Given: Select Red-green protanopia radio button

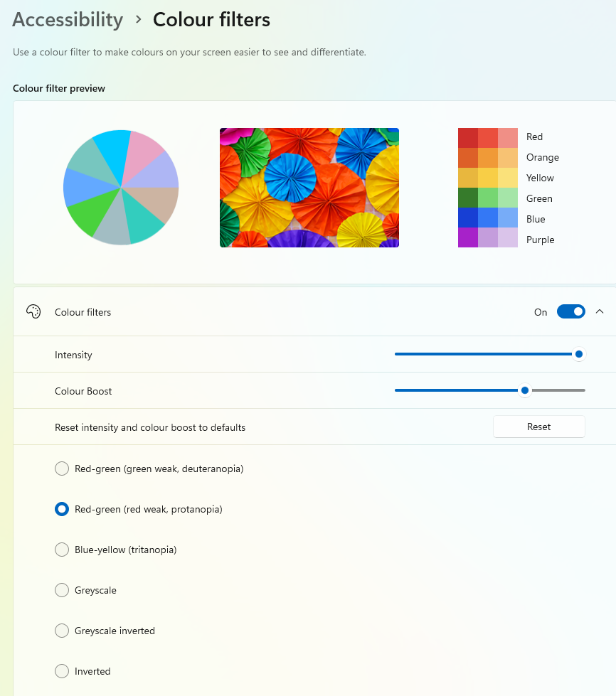Looking at the screenshot, I should [62, 509].
